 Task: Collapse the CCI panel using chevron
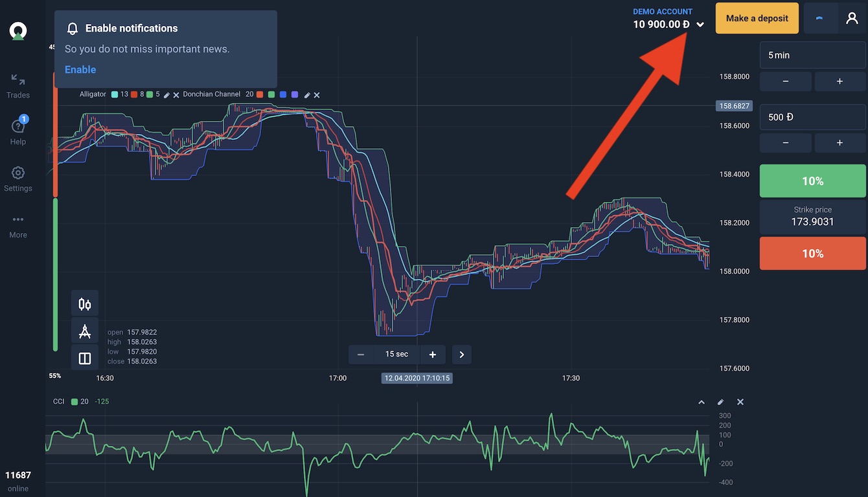pos(701,402)
